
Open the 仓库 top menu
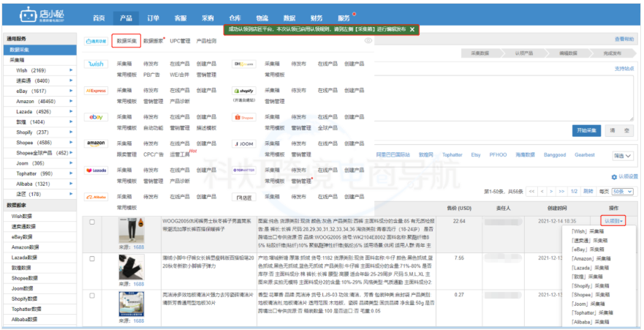tap(235, 18)
